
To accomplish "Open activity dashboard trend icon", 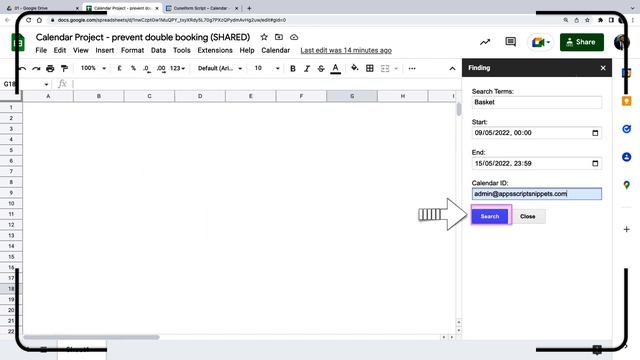I will pos(485,42).
